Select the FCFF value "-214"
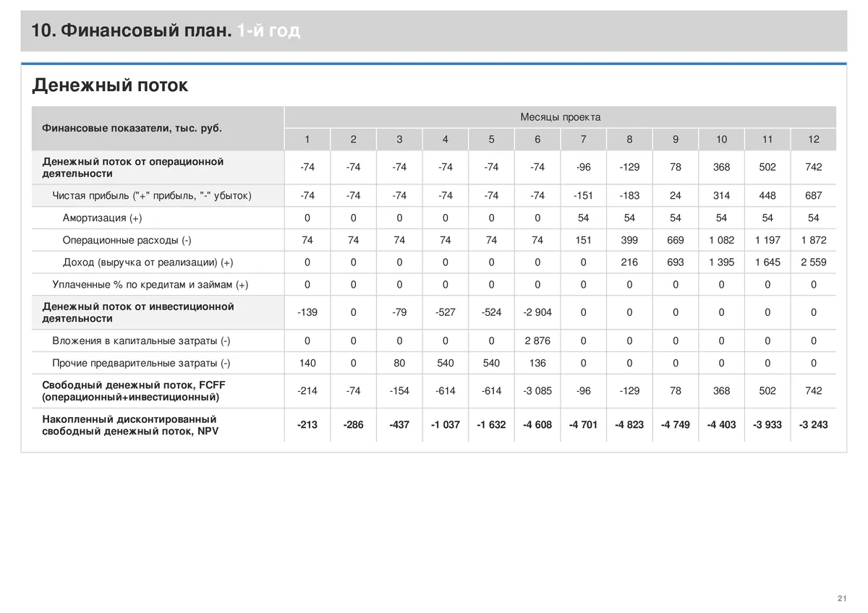This screenshot has width=868, height=613. 307,390
